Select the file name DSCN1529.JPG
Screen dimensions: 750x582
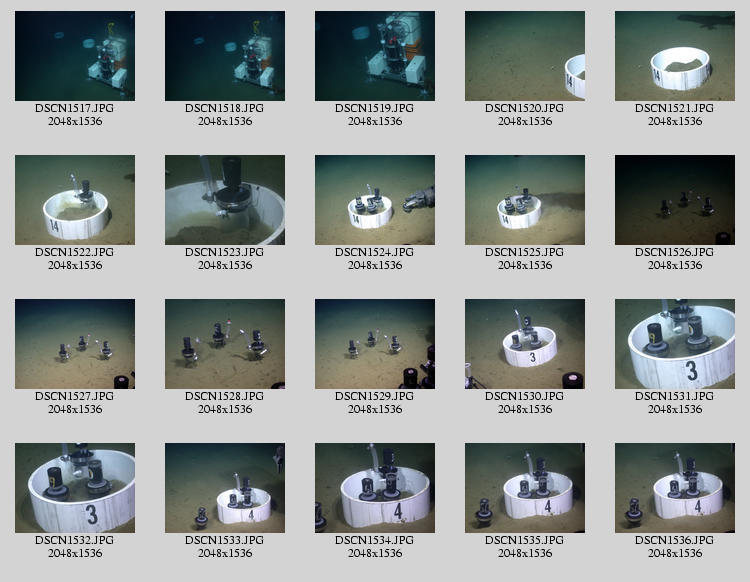(375, 396)
